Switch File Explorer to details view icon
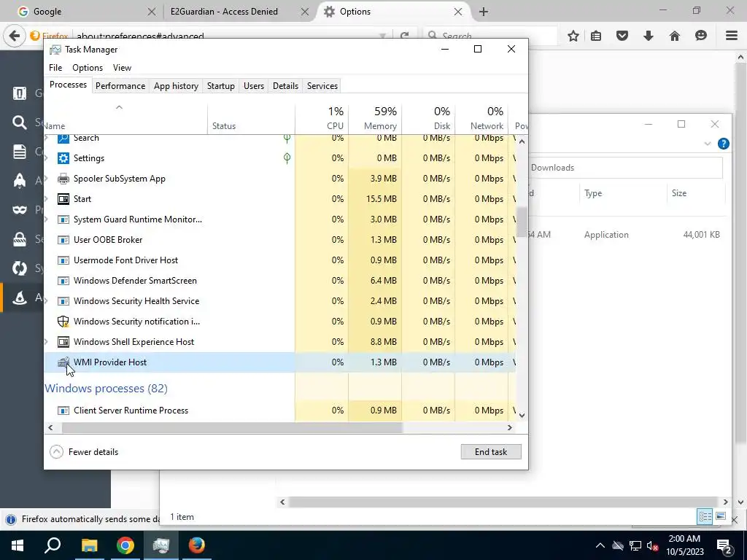747x560 pixels. pyautogui.click(x=705, y=517)
